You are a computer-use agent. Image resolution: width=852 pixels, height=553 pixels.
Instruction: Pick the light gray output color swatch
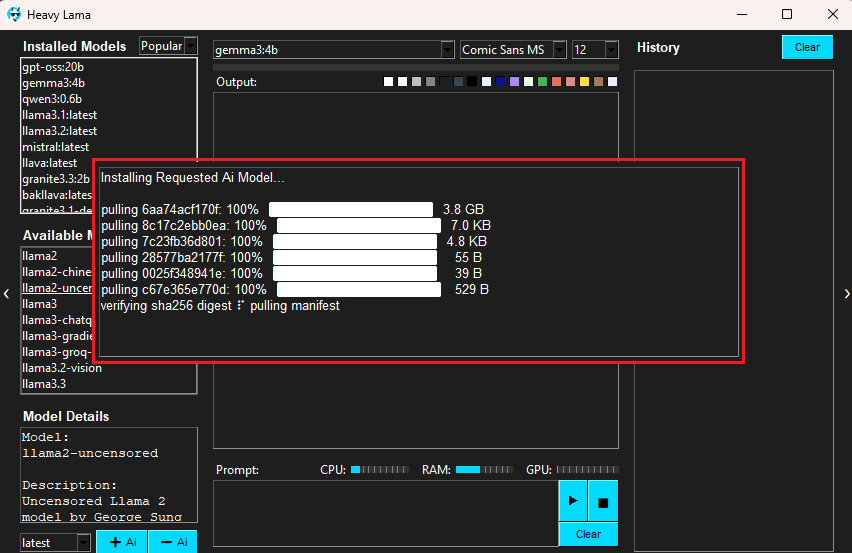click(416, 81)
